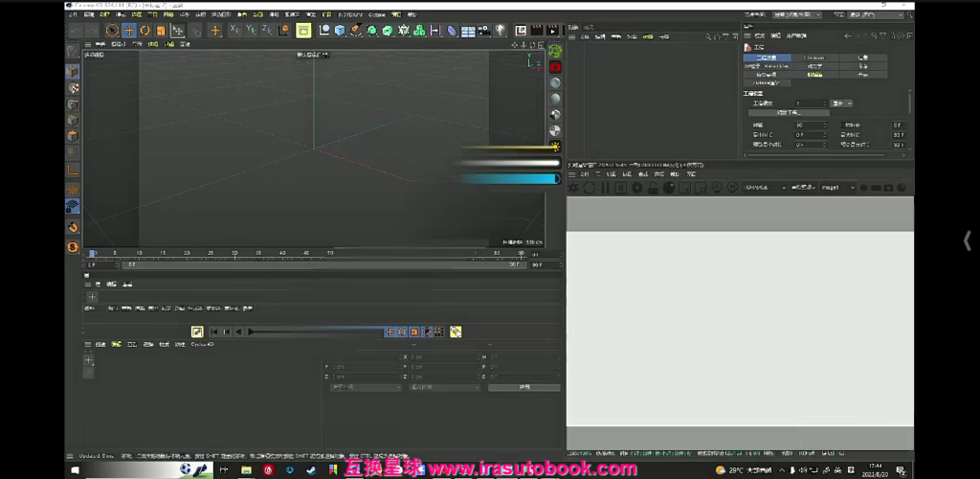This screenshot has height=479, width=980.
Task: Open project scale unit dropdown
Action: [841, 103]
